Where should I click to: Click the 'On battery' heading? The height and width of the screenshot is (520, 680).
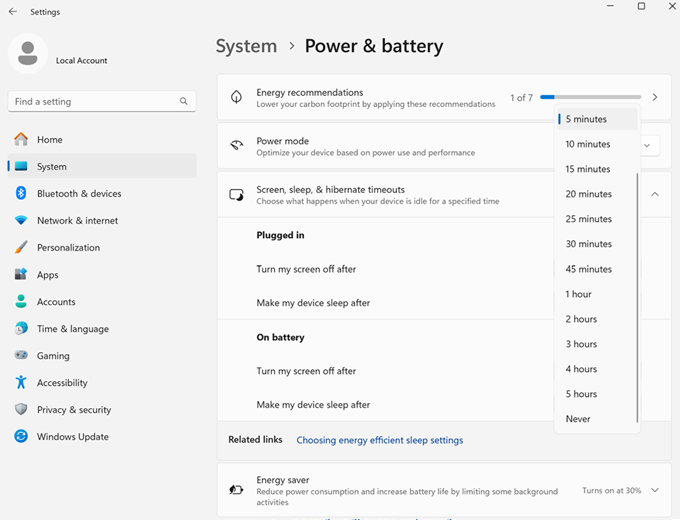pyautogui.click(x=280, y=337)
